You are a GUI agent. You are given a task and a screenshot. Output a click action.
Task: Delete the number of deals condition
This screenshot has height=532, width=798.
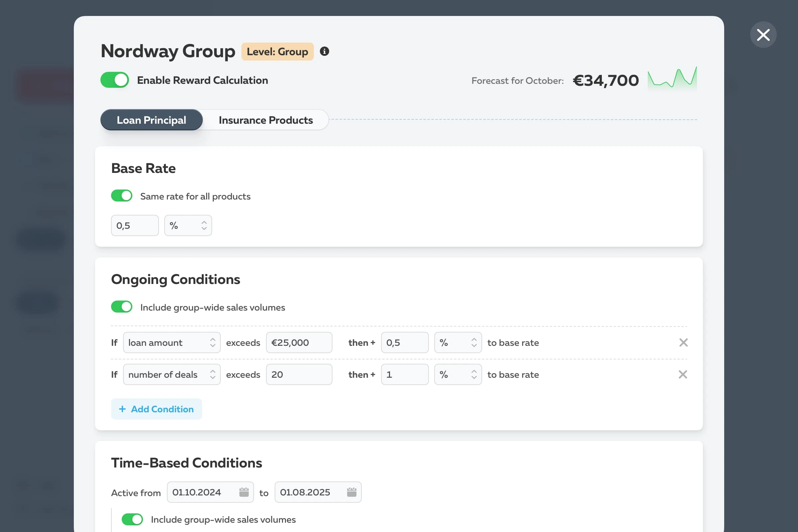point(683,374)
